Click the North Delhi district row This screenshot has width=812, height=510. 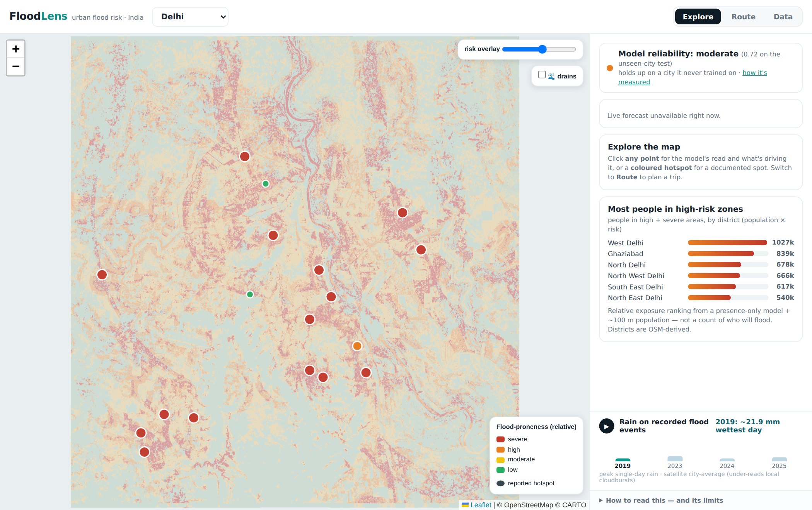[x=701, y=265]
